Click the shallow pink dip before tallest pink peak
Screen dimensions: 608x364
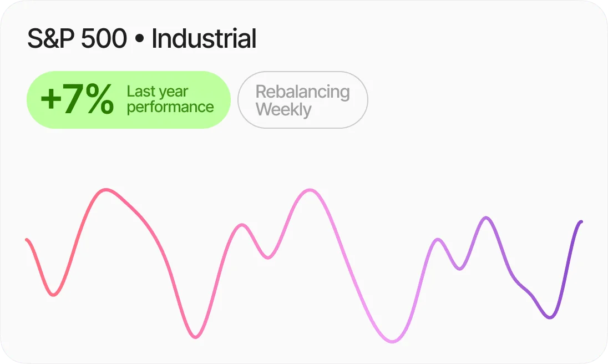(268, 257)
